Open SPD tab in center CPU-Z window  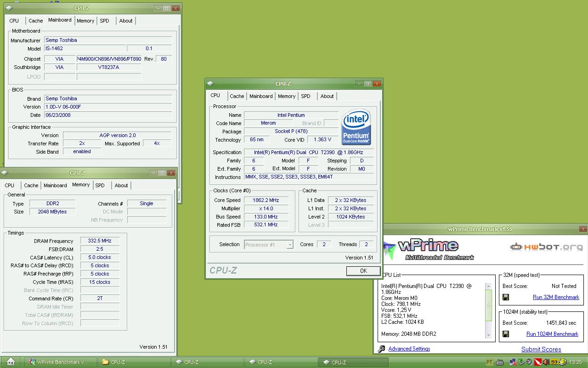[x=305, y=96]
